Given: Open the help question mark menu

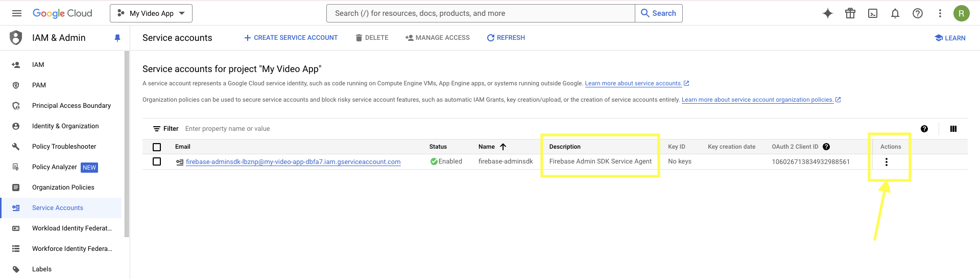Looking at the screenshot, I should coord(918,13).
